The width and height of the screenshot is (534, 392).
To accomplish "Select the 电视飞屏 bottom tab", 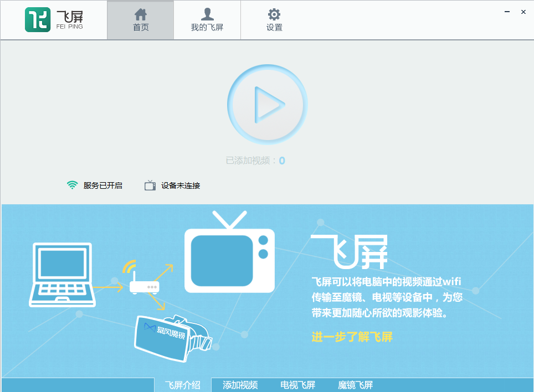I will pyautogui.click(x=297, y=385).
